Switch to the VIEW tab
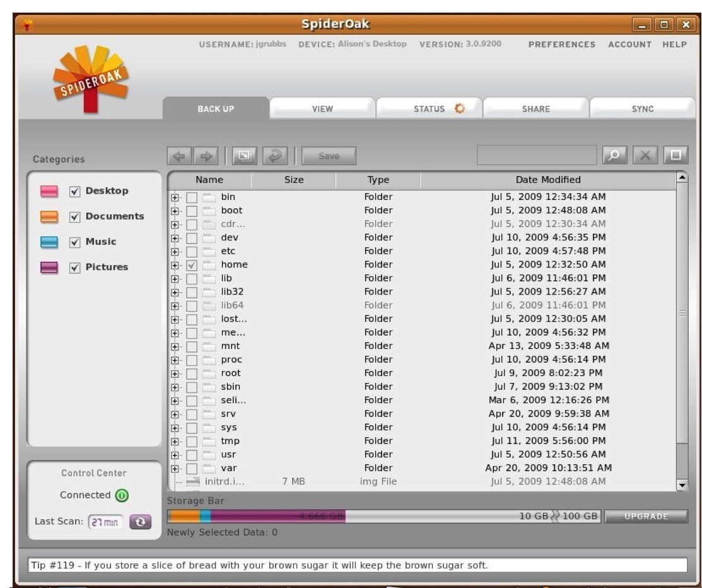The image size is (702, 588). 322,109
